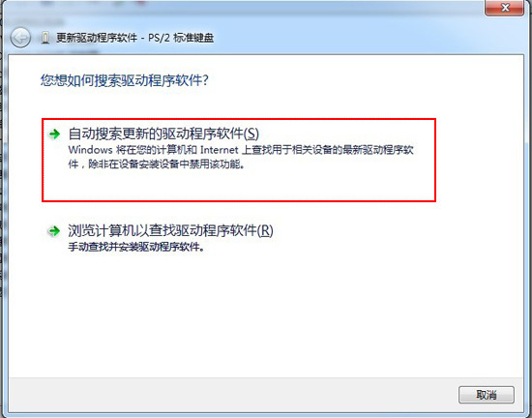Click the 取消 button
532x418 pixels.
tap(487, 395)
